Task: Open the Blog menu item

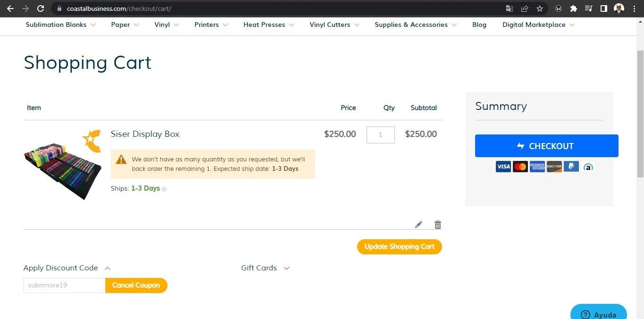Action: point(479,25)
